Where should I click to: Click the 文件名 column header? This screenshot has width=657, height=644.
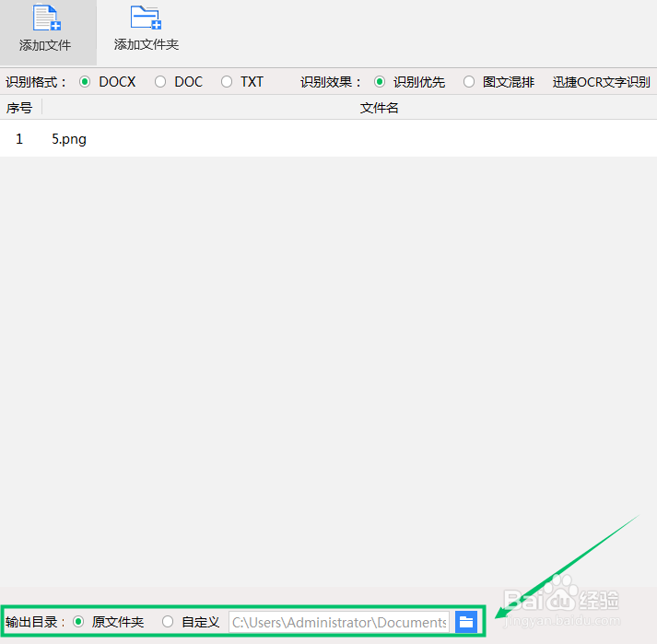tap(379, 108)
